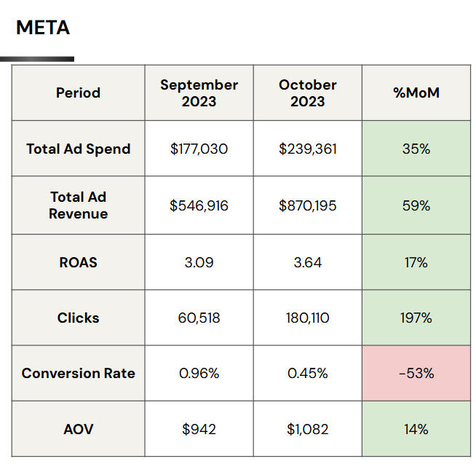Click the $239,361 October spend cell
Image resolution: width=476 pixels, height=464 pixels.
(x=308, y=149)
